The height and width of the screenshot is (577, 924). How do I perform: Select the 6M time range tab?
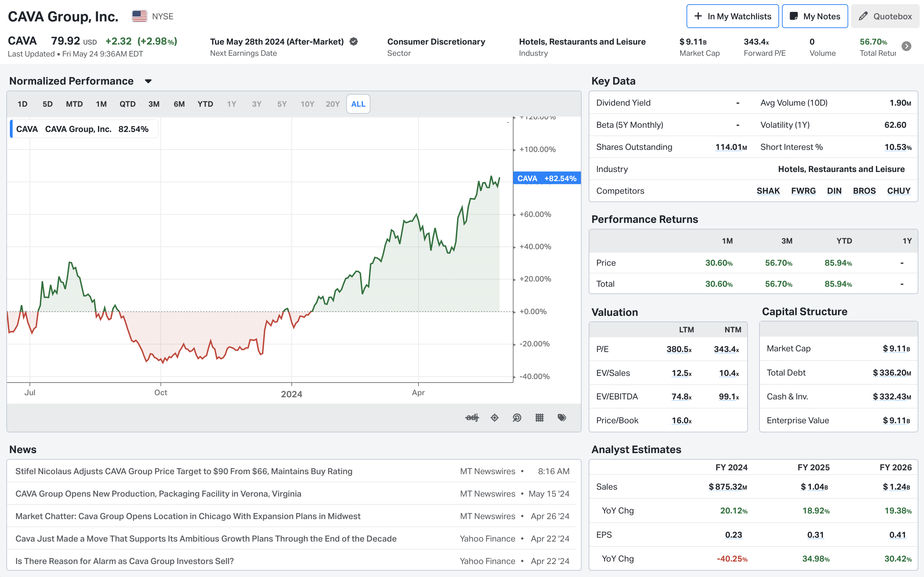179,104
